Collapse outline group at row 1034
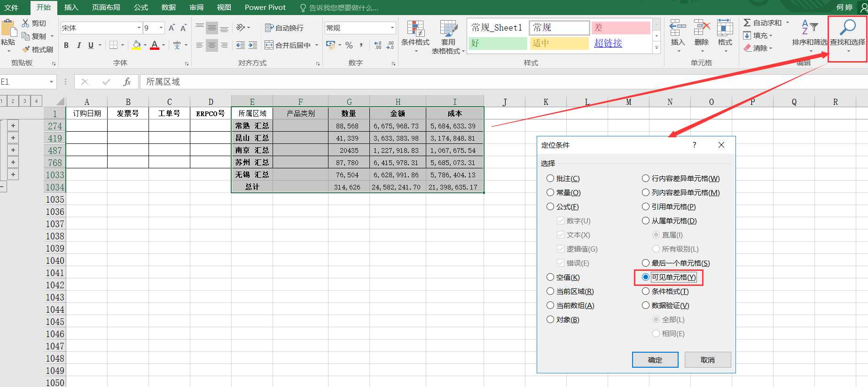Screen dimensions: 868x387 point(2,187)
